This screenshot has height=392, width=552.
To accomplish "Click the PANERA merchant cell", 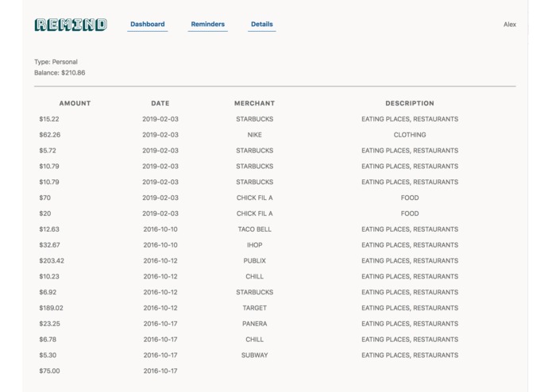I will click(x=254, y=324).
